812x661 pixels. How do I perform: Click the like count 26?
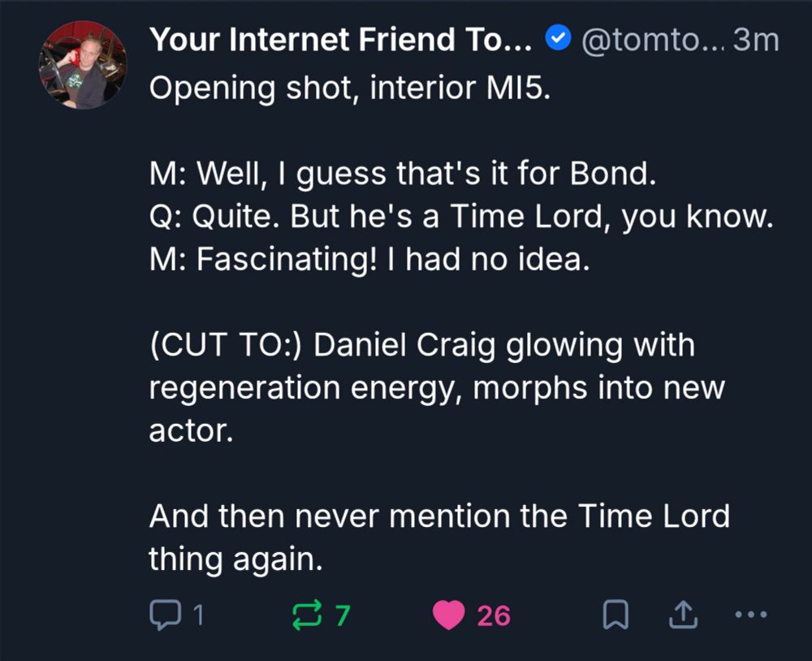(494, 616)
